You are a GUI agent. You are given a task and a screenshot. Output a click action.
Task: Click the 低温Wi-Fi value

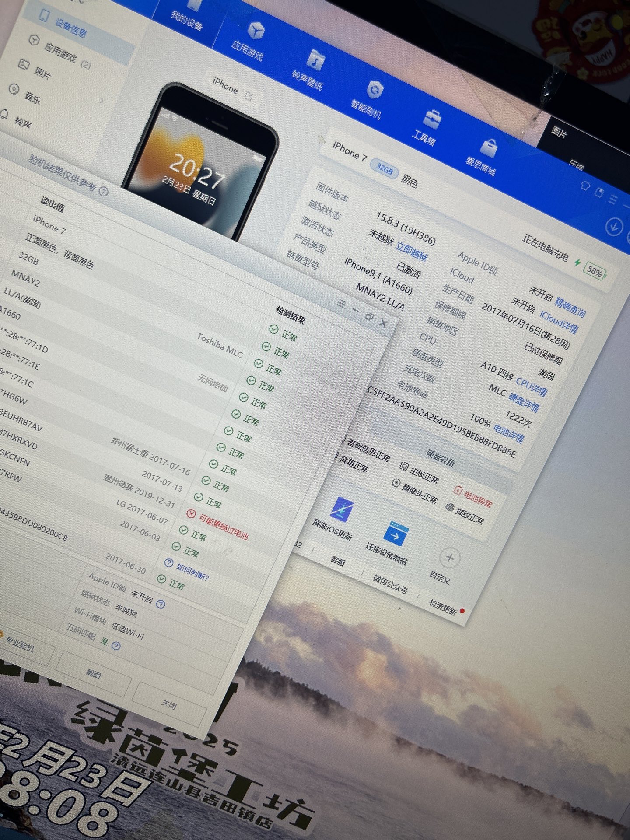coord(127,631)
